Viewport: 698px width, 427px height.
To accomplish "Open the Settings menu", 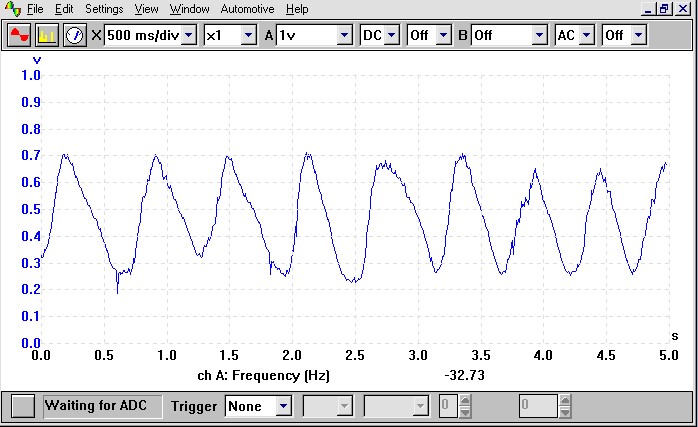I will (104, 9).
